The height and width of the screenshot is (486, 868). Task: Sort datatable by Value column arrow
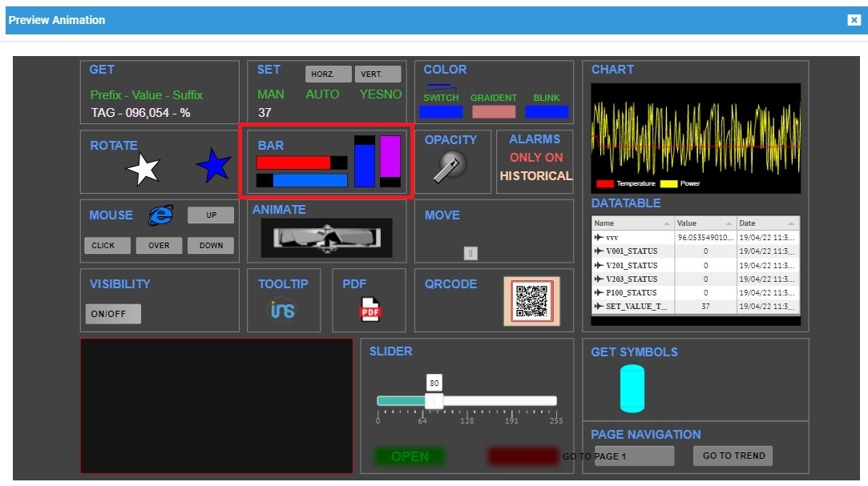729,223
